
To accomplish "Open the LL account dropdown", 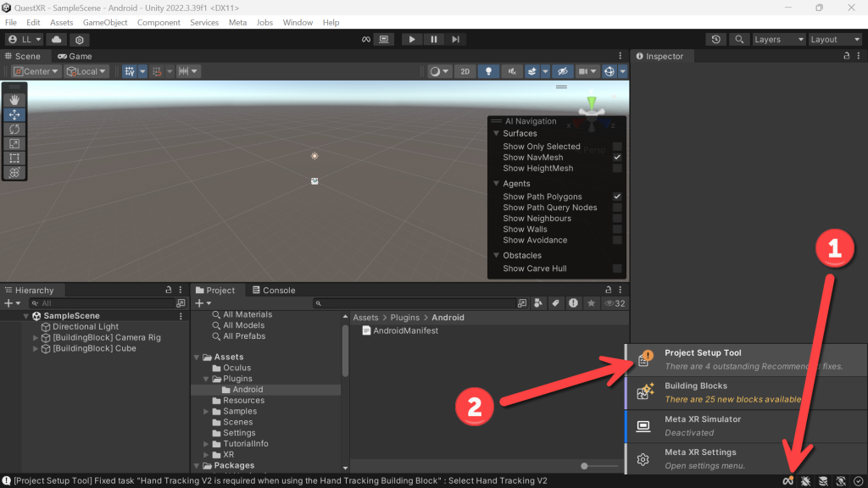I will tap(25, 39).
